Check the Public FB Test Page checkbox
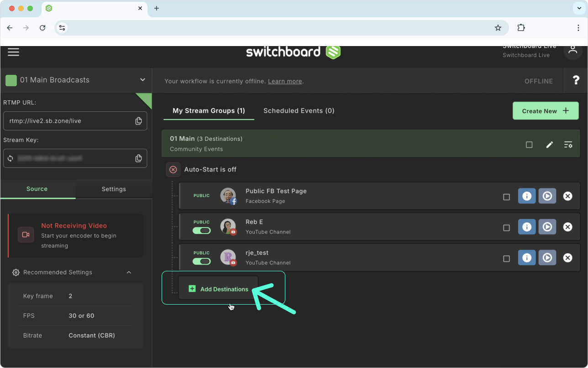This screenshot has height=368, width=588. coord(506,197)
